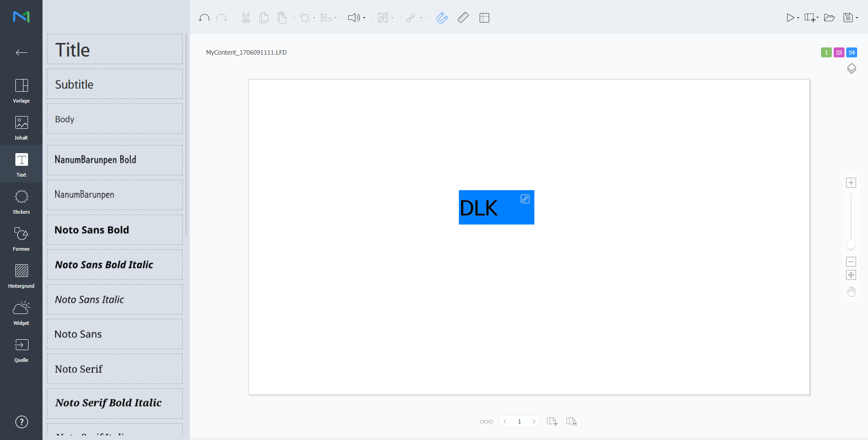
Task: Choose the Noto Sans Bold text style
Action: point(115,230)
